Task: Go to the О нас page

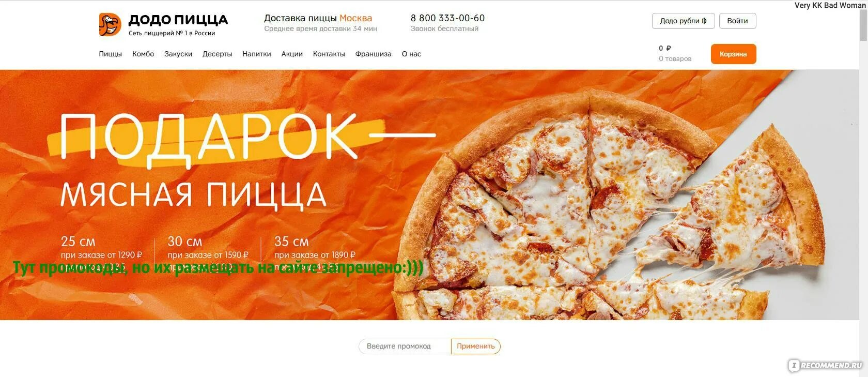Action: coord(411,54)
